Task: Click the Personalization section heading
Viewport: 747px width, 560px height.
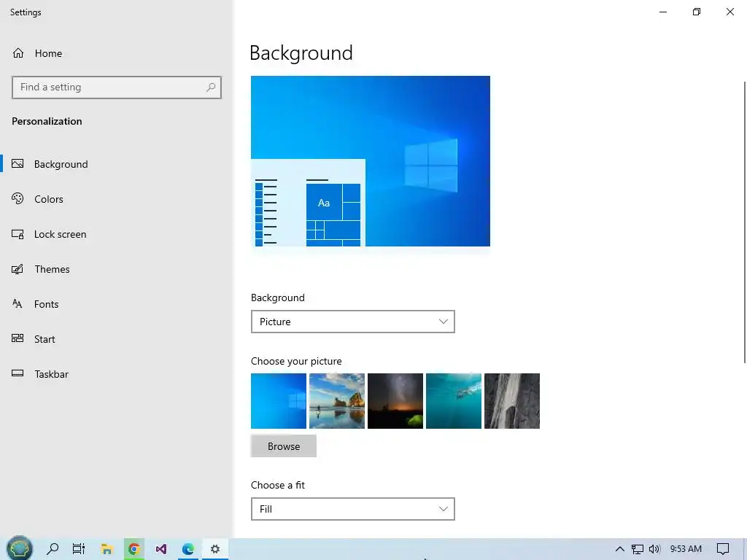Action: (x=47, y=121)
